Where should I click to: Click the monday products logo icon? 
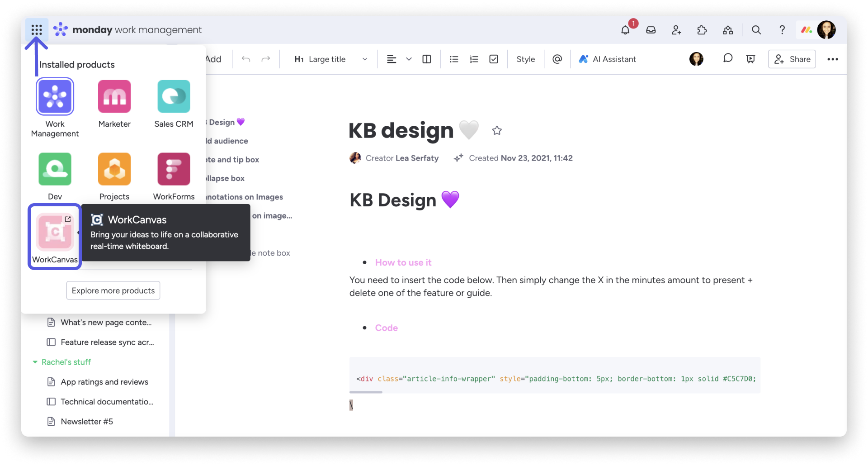(806, 30)
